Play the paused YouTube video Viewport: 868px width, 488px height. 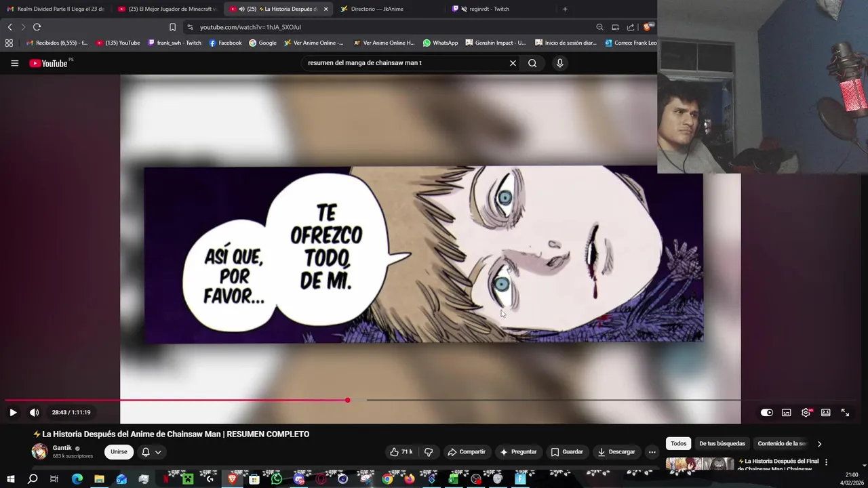click(13, 412)
